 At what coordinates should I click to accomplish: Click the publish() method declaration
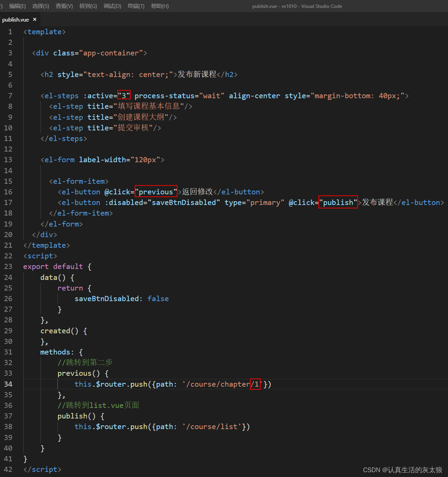coord(77,416)
